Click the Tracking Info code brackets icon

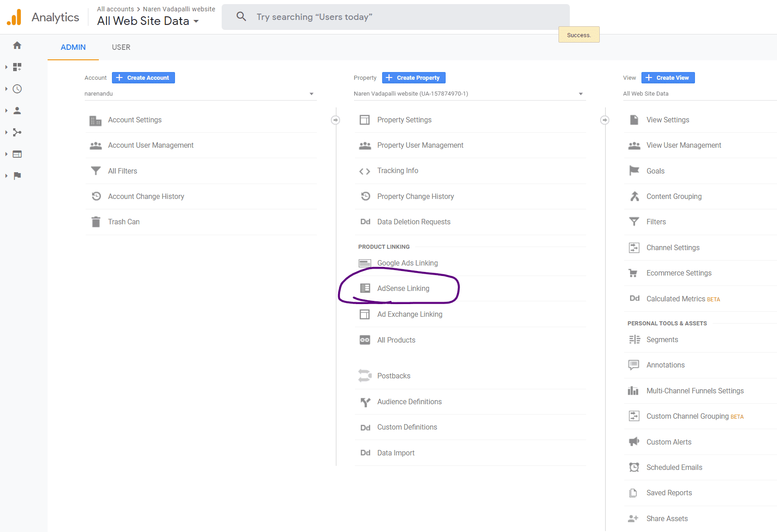[364, 171]
